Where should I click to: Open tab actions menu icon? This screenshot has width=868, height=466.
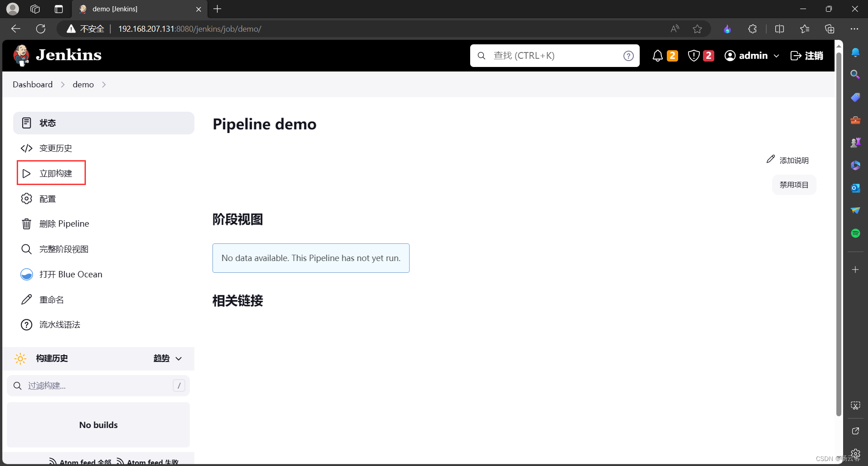point(58,9)
